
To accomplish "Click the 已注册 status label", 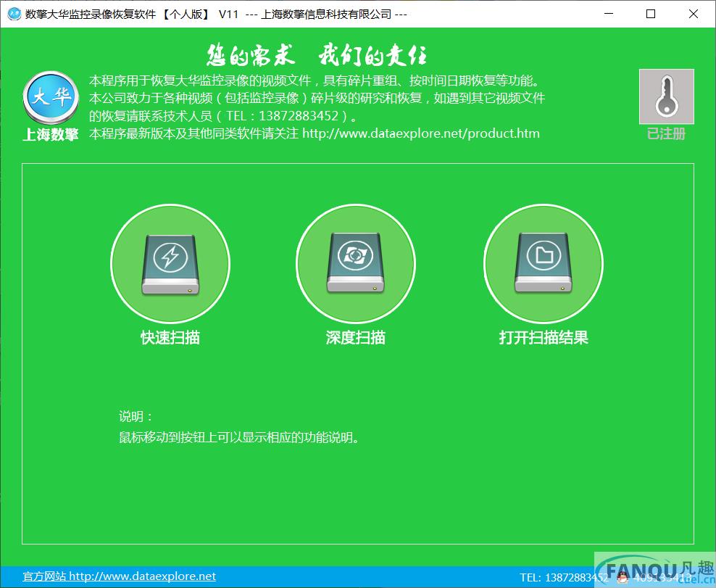I will pos(666,134).
